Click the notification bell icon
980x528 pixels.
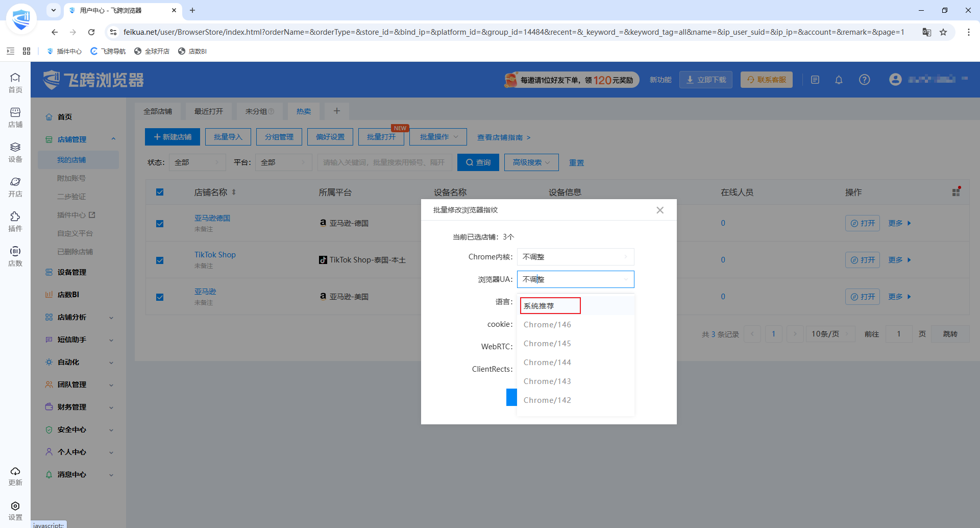[839, 80]
